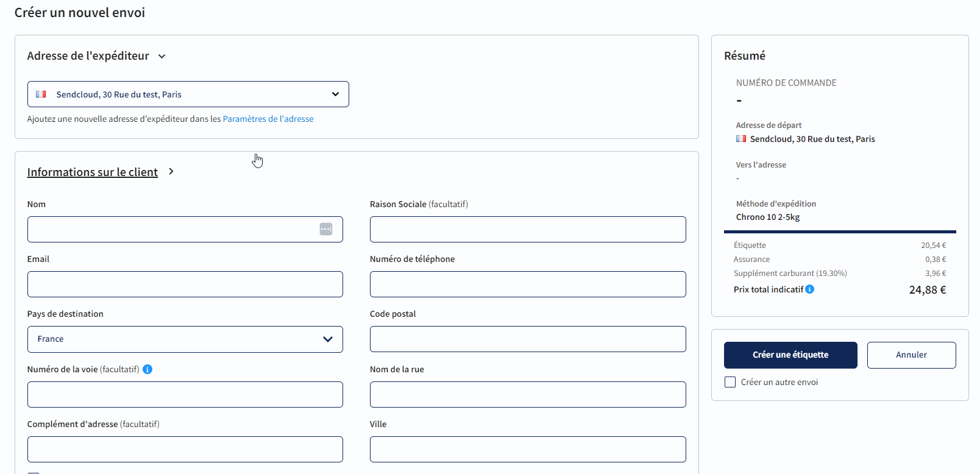Focus the Nom input field

[x=185, y=230]
